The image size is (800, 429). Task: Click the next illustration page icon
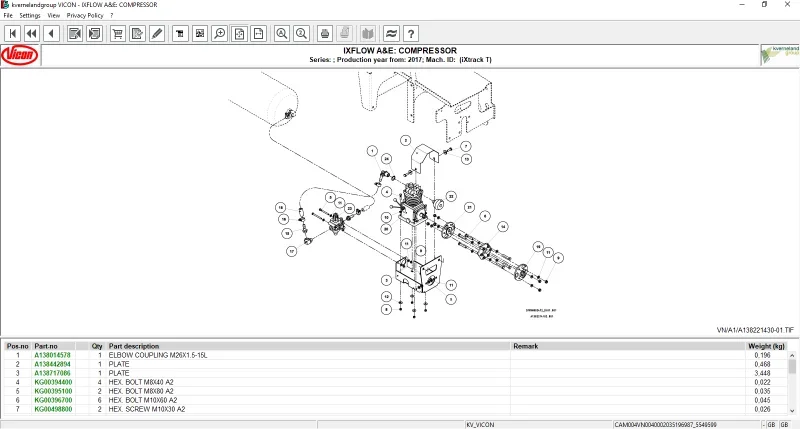pos(94,34)
